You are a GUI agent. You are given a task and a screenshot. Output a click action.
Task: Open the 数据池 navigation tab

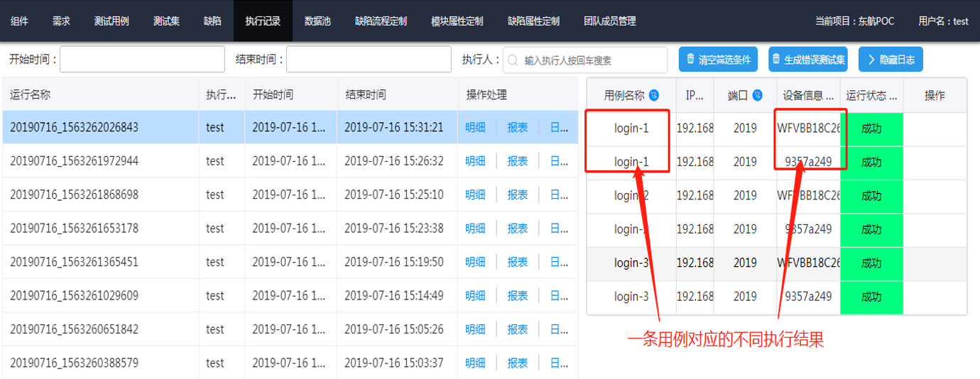pos(317,21)
